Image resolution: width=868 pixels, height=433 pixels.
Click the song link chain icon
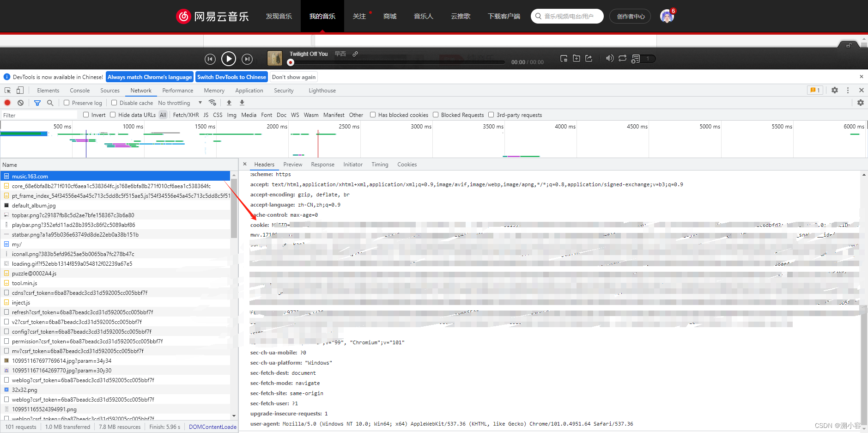(355, 54)
